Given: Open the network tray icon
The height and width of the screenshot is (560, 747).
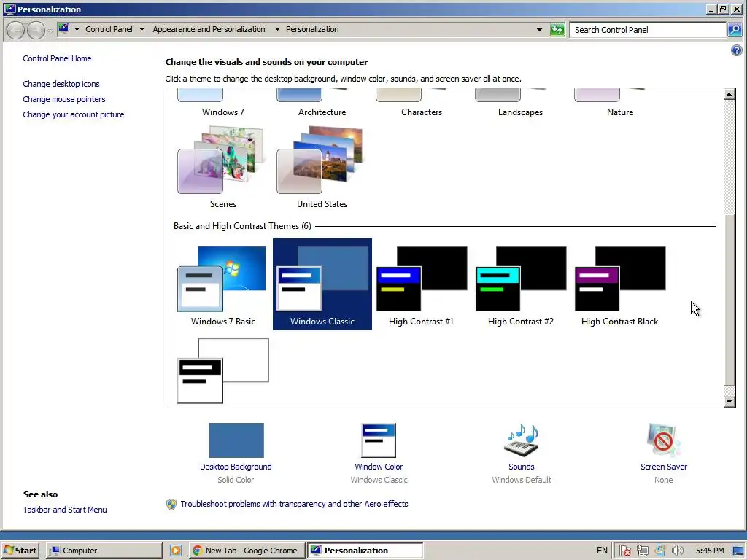Looking at the screenshot, I should (642, 551).
